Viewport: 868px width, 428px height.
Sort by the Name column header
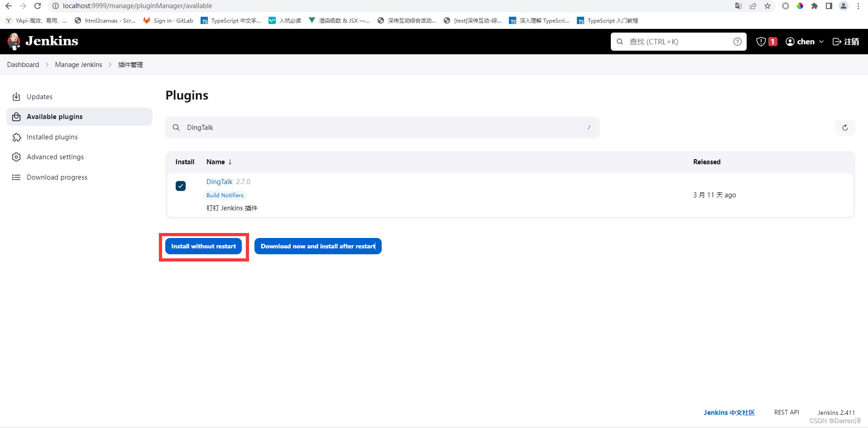pyautogui.click(x=219, y=162)
